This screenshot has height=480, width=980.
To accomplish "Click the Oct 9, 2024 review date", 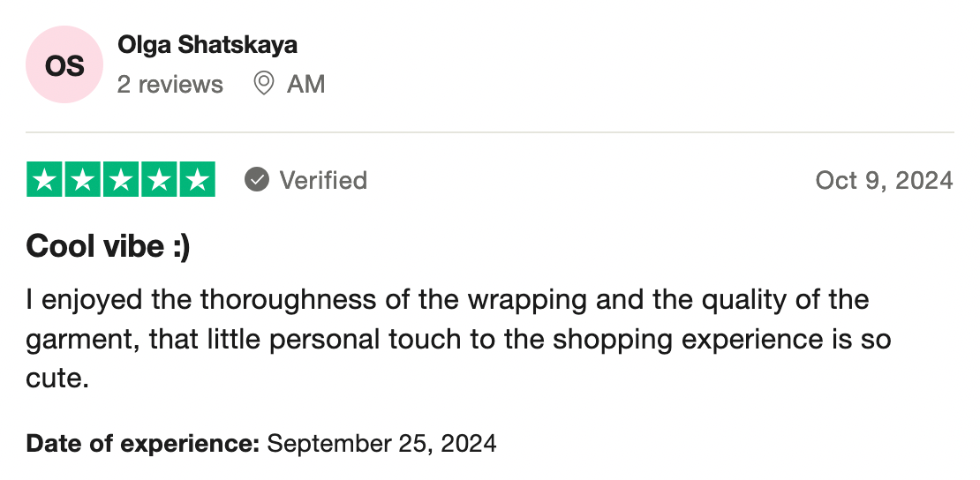I will 884,181.
